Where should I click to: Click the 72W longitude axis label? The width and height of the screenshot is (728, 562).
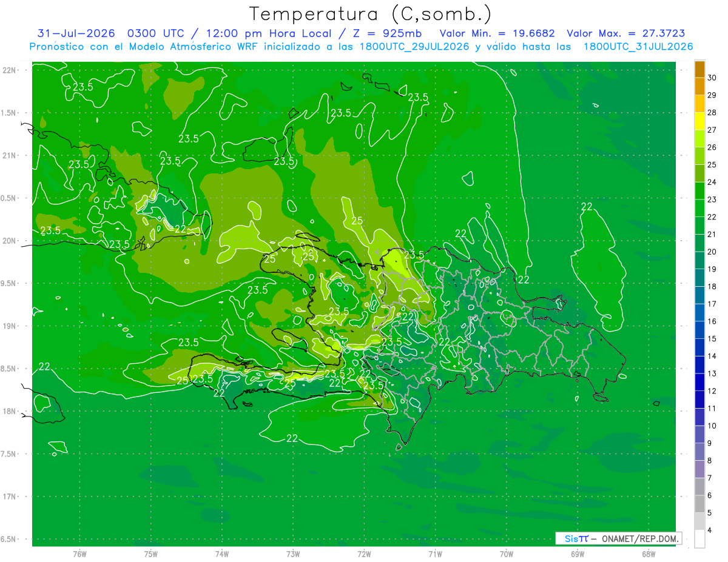(x=364, y=554)
